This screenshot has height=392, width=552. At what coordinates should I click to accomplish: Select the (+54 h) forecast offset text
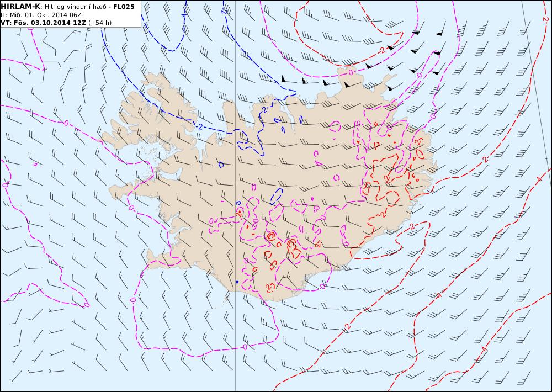tap(99, 23)
